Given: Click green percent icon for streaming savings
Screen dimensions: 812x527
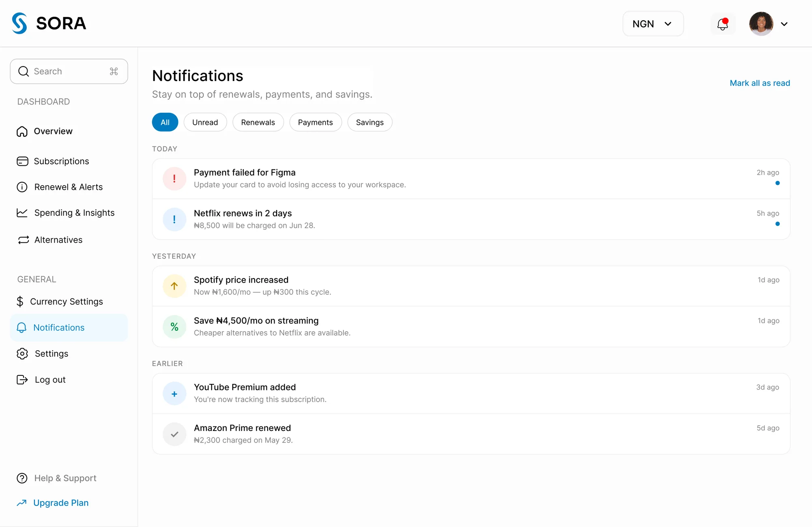Looking at the screenshot, I should 174,327.
